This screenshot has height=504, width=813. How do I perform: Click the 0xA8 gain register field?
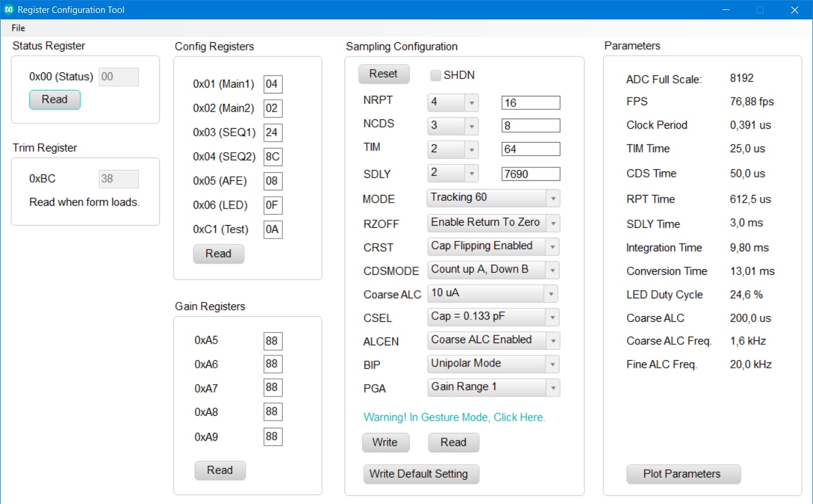point(273,412)
